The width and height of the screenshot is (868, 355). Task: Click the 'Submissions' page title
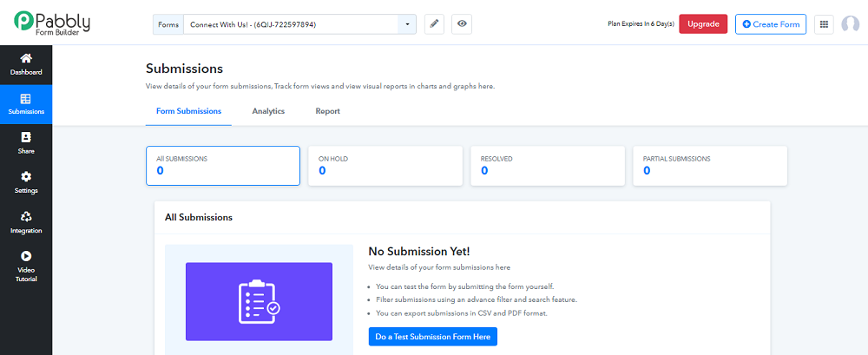[184, 69]
